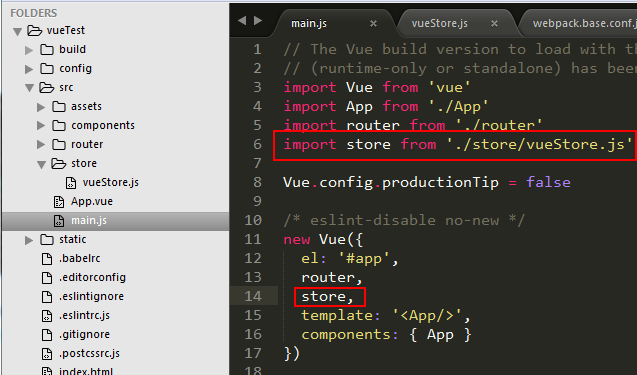
Task: Click the router folder icon
Action: tap(59, 144)
